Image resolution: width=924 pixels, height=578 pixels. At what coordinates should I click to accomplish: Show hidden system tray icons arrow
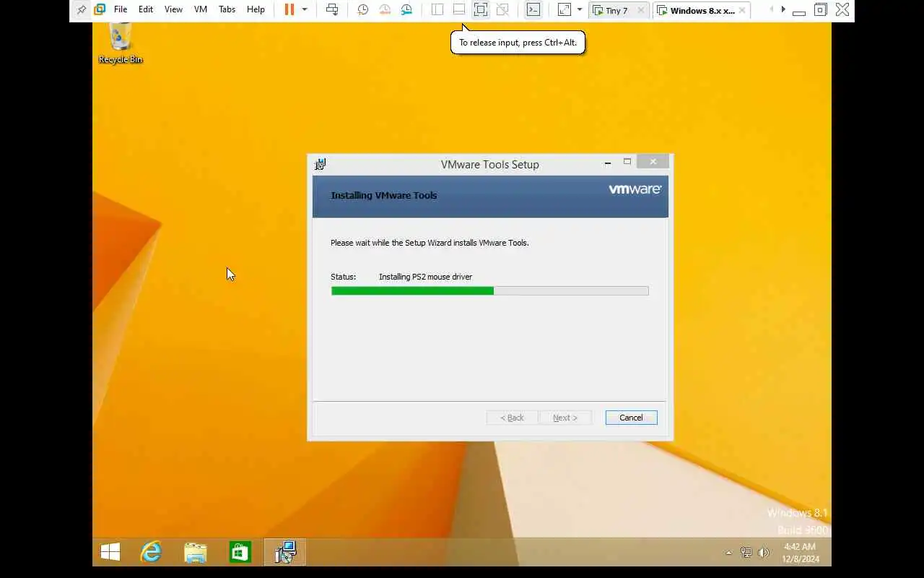(728, 553)
